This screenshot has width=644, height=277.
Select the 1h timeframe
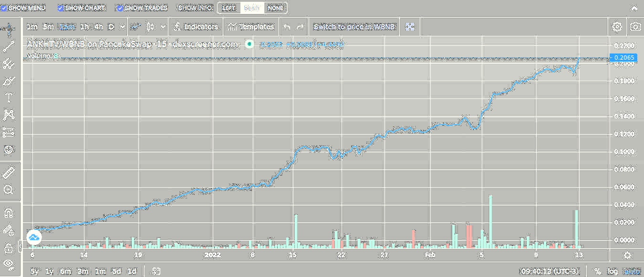tap(84, 27)
